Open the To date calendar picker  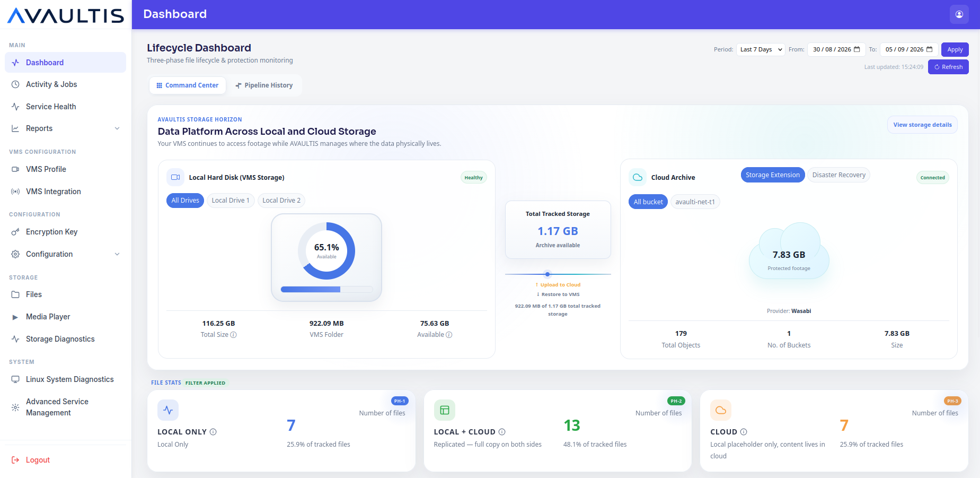click(x=929, y=49)
